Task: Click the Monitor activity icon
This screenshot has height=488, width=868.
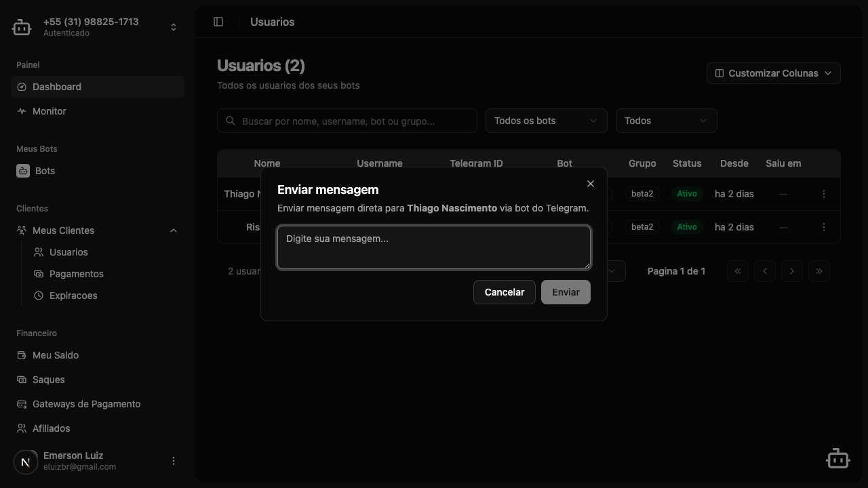Action: (x=22, y=111)
